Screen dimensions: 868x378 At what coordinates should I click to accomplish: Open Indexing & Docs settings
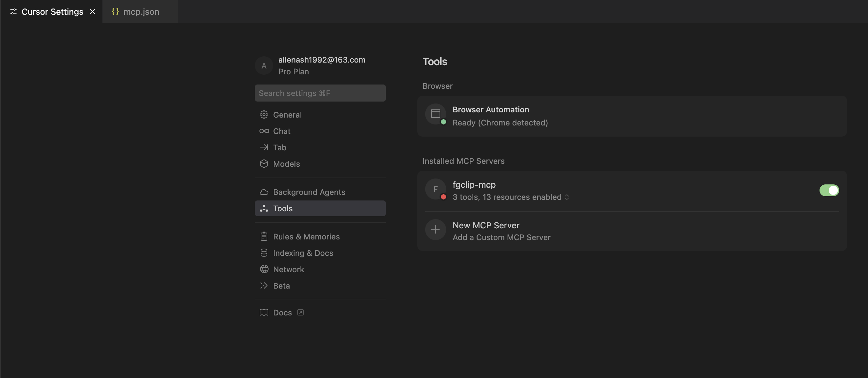320,253
